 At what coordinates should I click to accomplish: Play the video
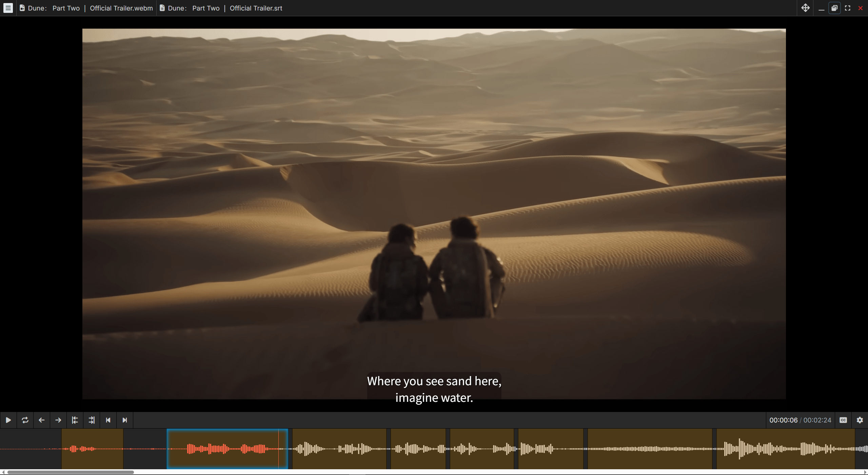(x=8, y=420)
